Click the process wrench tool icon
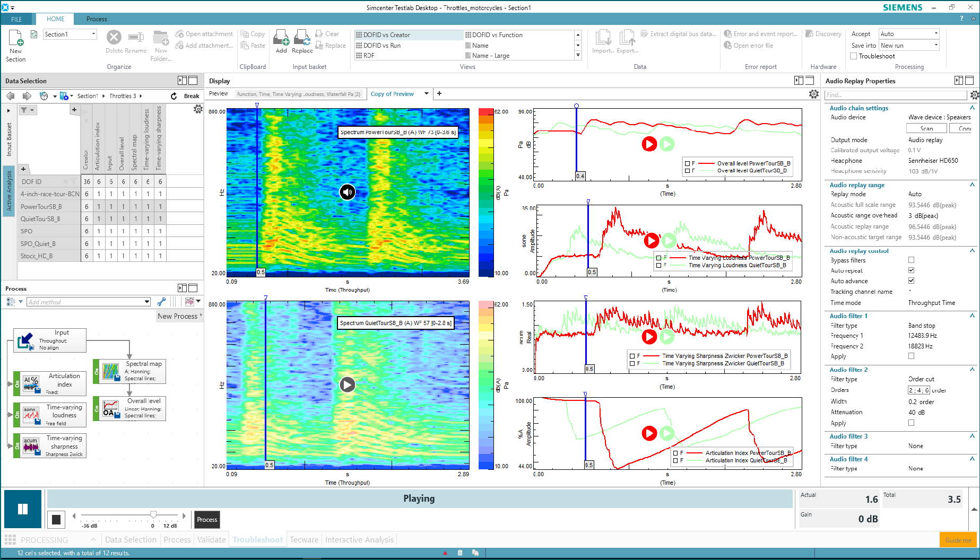 click(162, 302)
